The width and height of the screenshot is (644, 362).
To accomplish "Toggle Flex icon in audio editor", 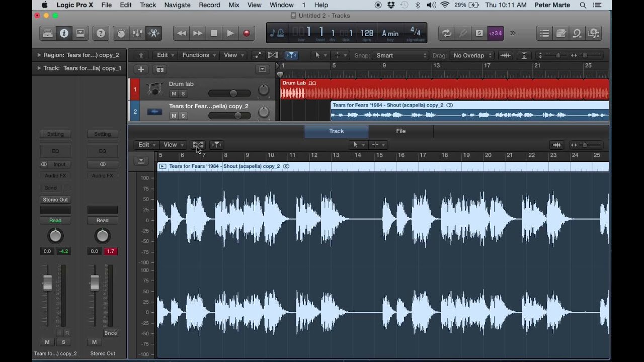I will [198, 145].
